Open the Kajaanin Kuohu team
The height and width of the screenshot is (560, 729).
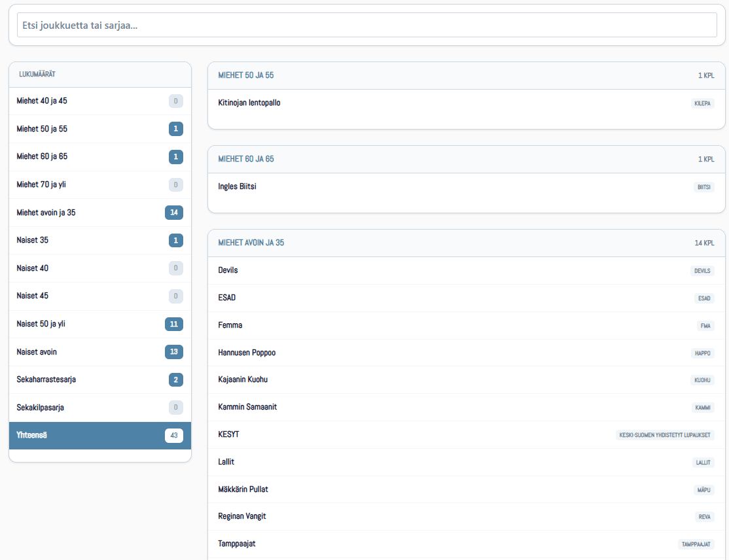(243, 379)
